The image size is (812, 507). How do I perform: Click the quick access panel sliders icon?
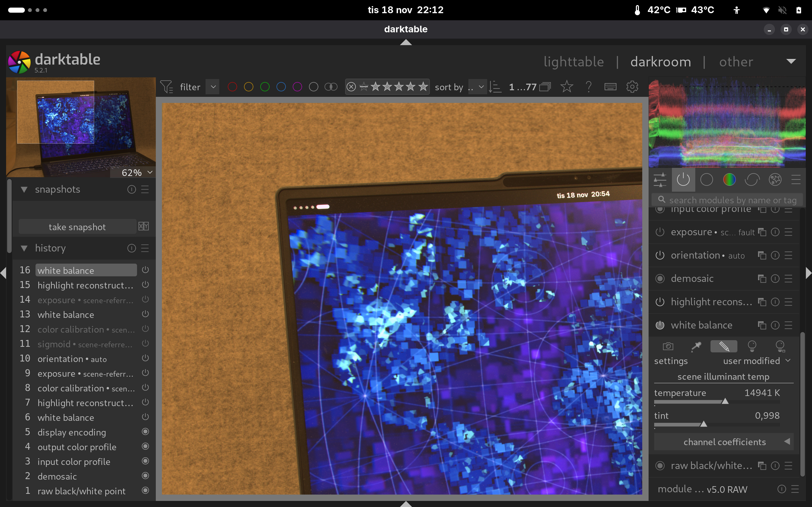pos(660,179)
